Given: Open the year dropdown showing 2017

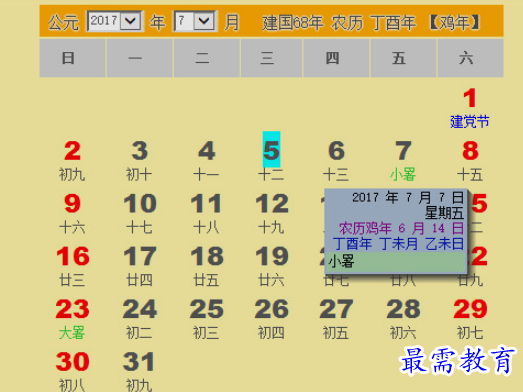Looking at the screenshot, I should (x=115, y=21).
